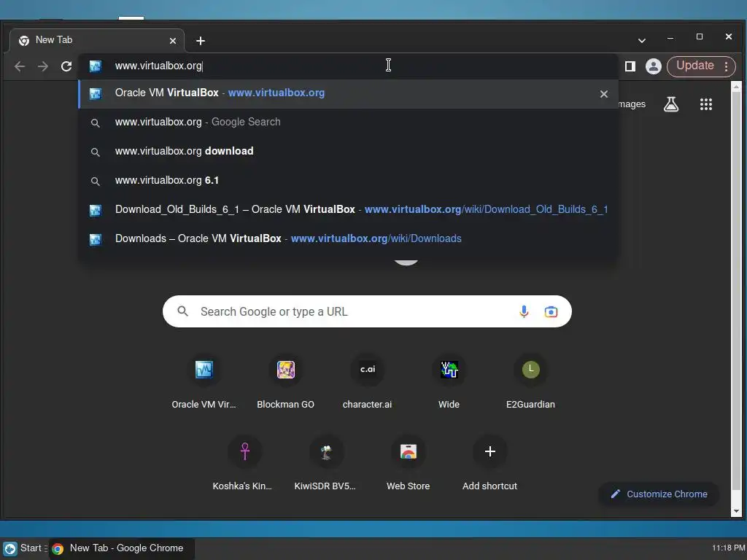Choose www.virtualbox.org 6.1 suggestion

pyautogui.click(x=348, y=181)
